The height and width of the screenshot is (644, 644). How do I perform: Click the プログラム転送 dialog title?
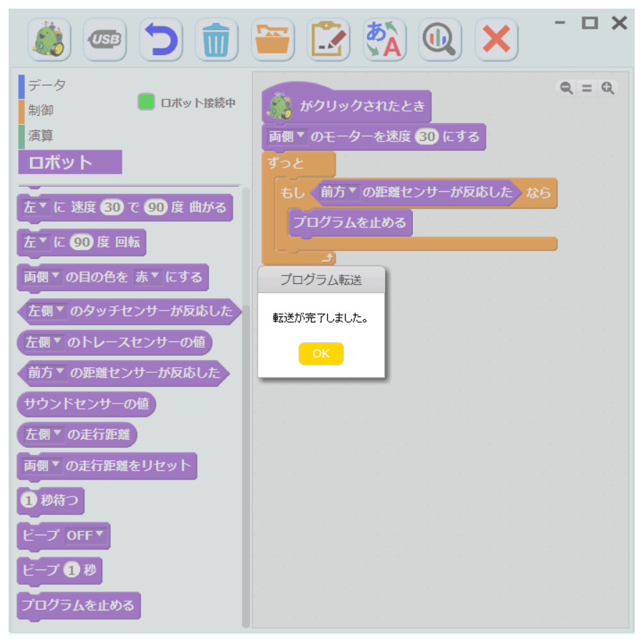(321, 280)
